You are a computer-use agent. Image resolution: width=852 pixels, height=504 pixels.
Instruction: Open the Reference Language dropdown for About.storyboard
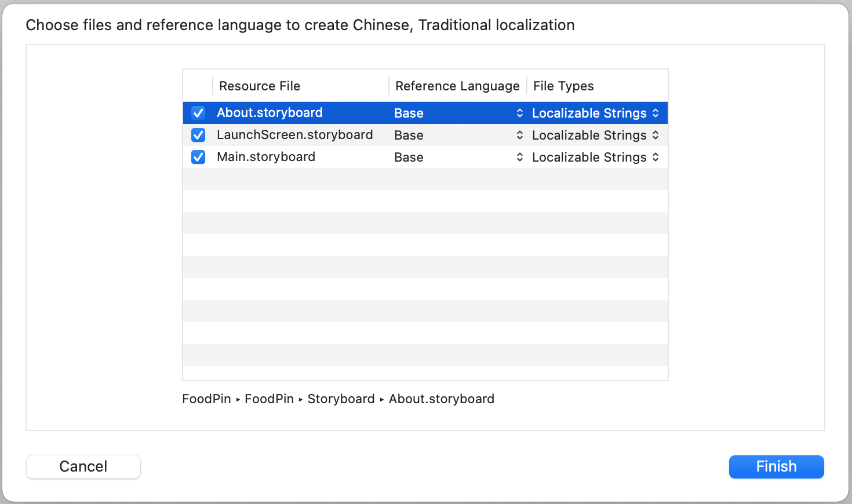coord(519,112)
